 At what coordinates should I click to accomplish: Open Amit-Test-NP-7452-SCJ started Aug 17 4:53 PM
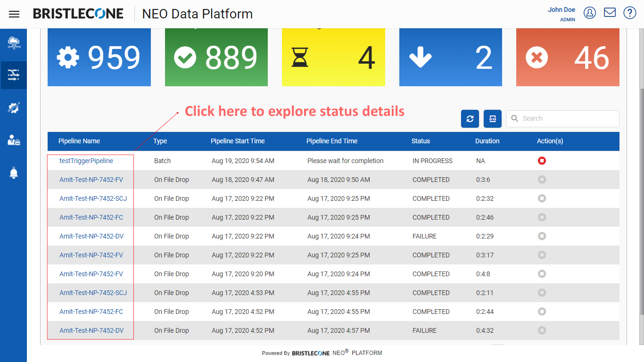point(93,293)
